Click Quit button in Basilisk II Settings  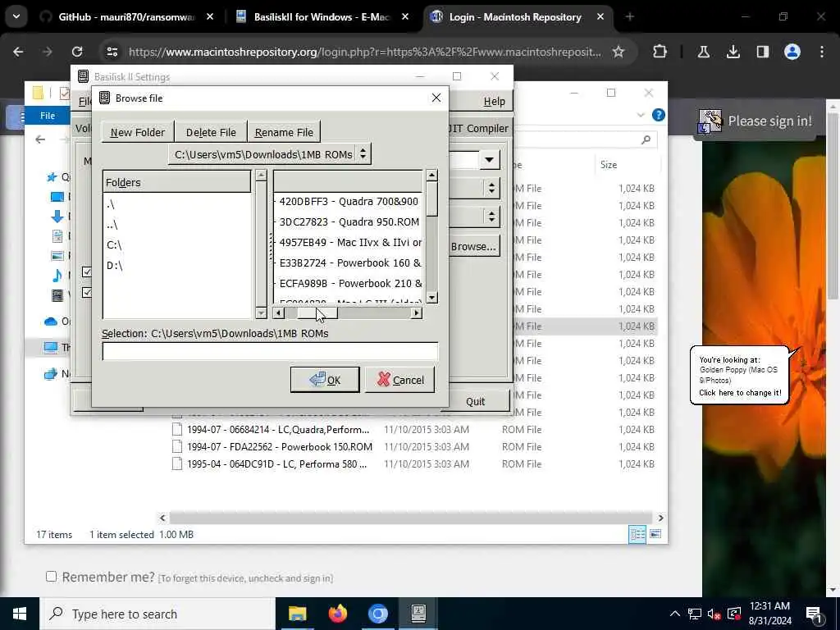[475, 401]
